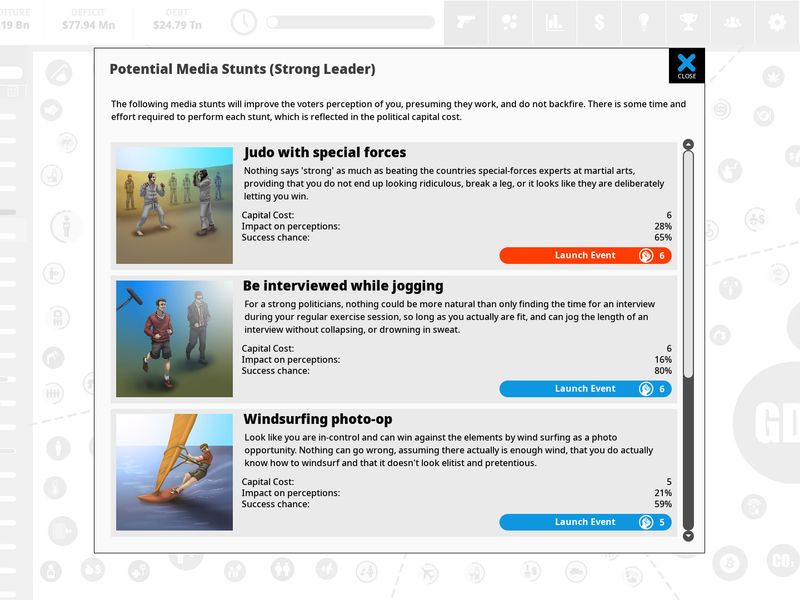Launch the jogging interview event

tap(585, 389)
